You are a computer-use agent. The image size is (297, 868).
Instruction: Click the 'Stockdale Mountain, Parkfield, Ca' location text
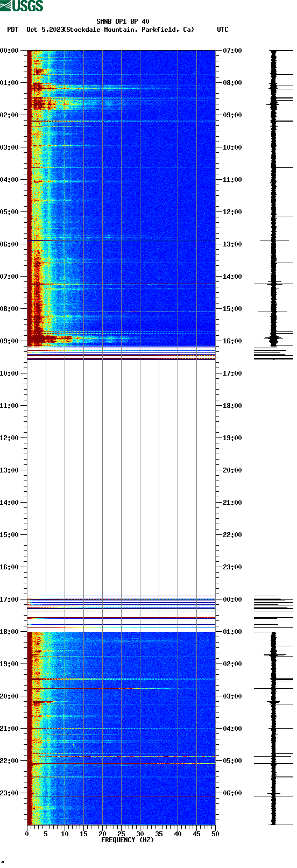click(129, 30)
